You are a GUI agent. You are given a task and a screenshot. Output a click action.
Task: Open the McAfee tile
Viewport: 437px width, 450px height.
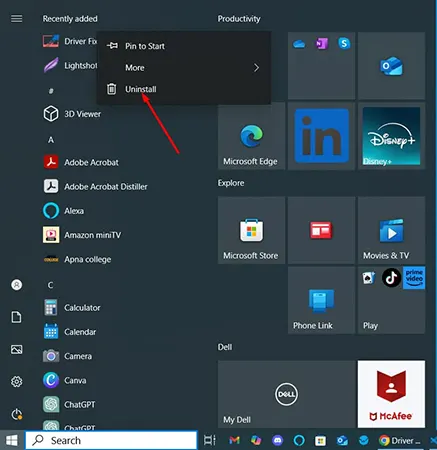click(x=391, y=394)
